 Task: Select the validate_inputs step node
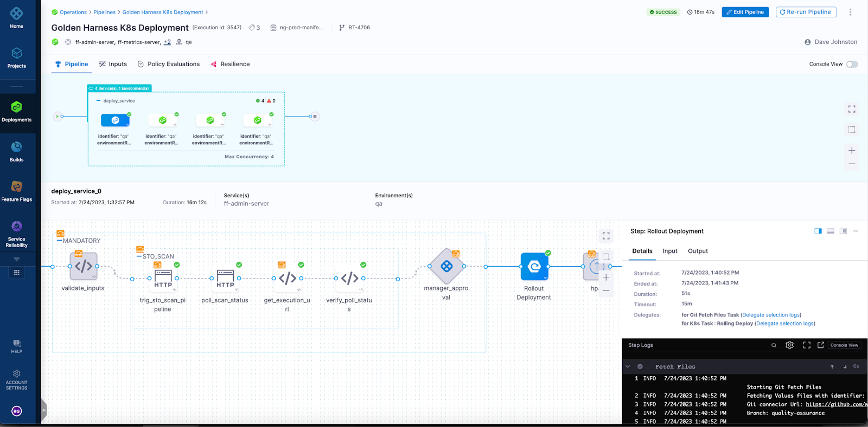point(84,266)
